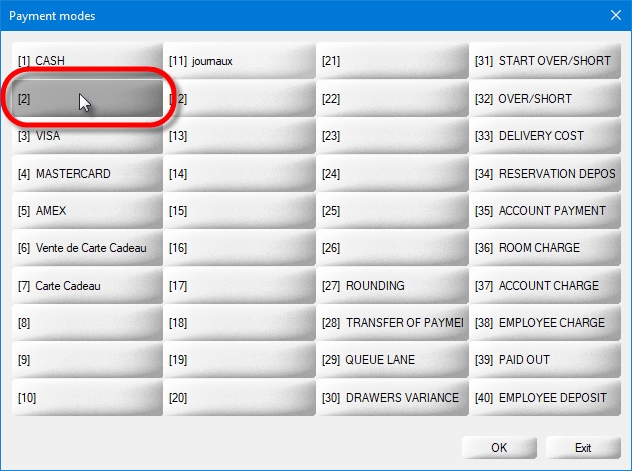Select the [29] QUEUE LANE mode

(392, 360)
